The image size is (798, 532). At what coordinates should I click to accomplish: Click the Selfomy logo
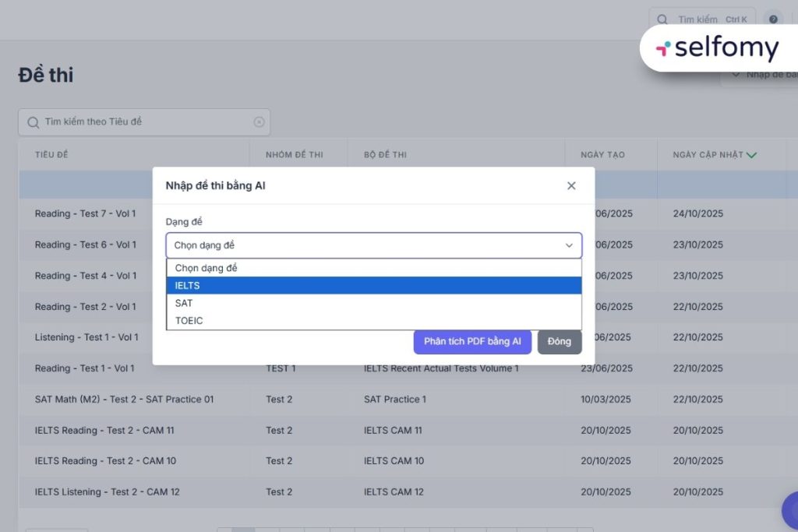tap(718, 48)
